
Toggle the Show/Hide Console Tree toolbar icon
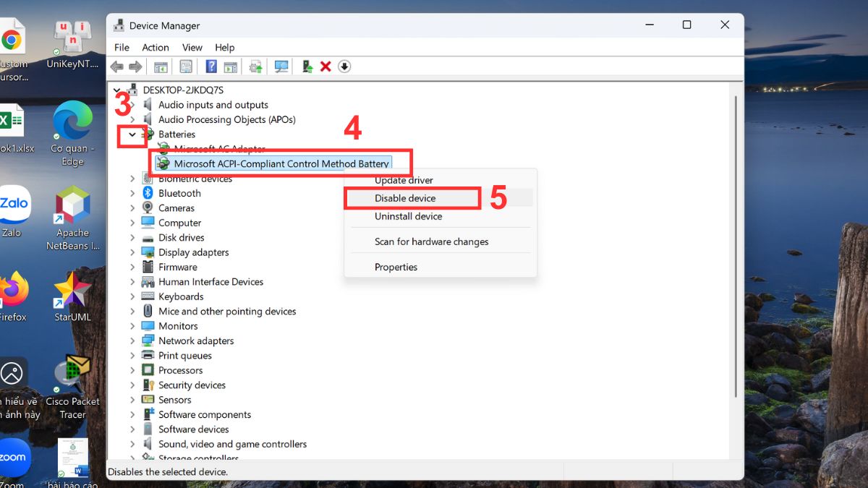tap(161, 67)
